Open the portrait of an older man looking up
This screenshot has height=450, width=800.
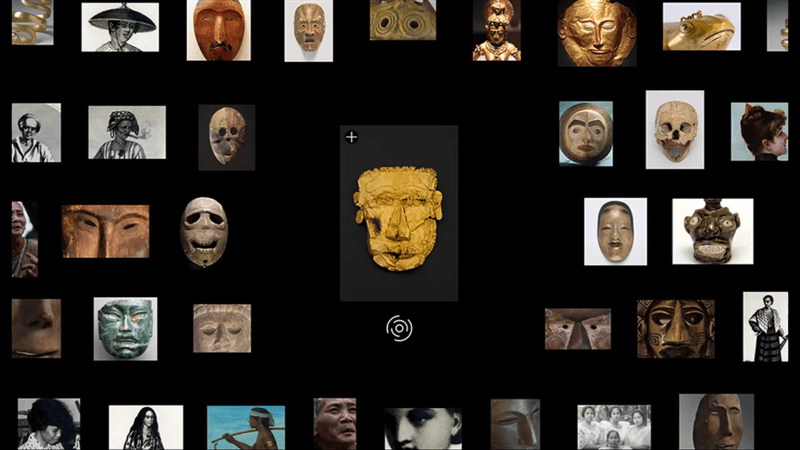click(x=335, y=424)
